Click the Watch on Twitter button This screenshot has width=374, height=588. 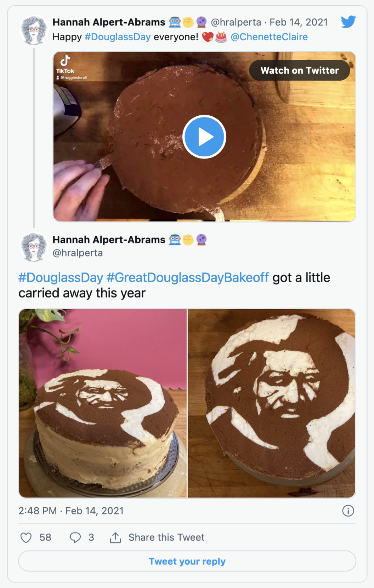(x=299, y=70)
